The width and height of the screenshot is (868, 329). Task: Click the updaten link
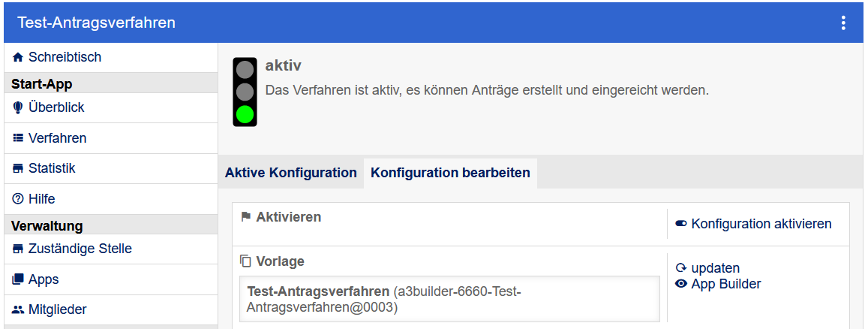click(x=715, y=268)
